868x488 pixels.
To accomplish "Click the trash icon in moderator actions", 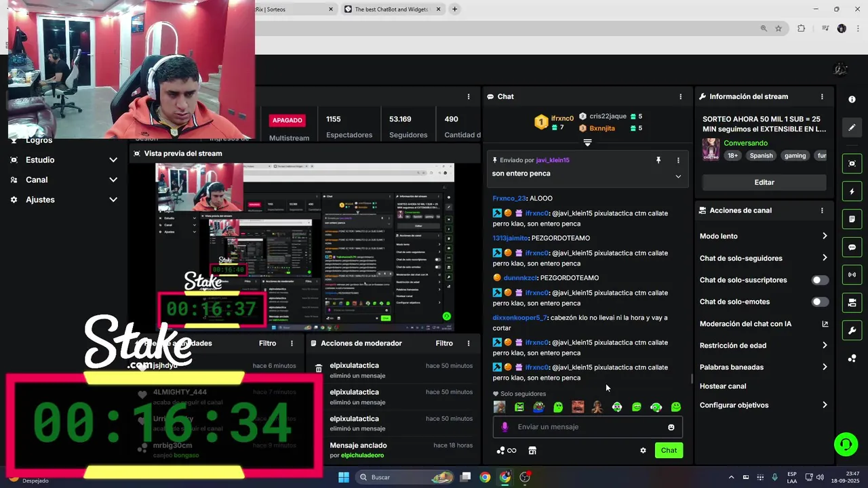I will click(319, 369).
